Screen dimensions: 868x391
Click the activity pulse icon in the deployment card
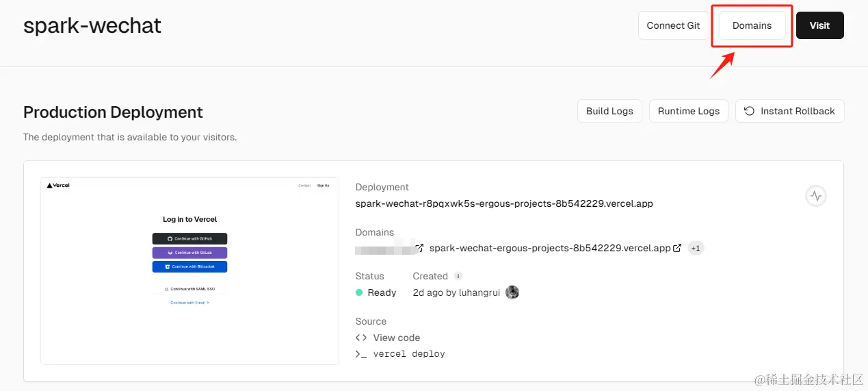[815, 196]
